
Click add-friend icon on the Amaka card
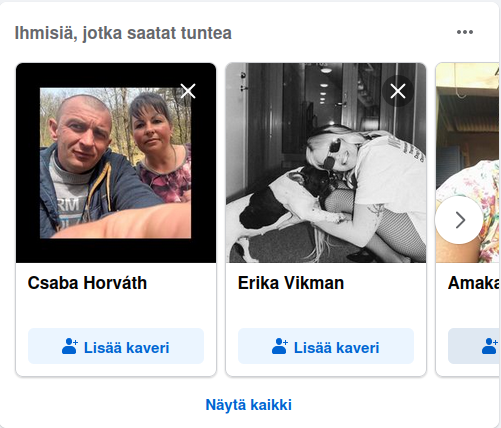490,346
